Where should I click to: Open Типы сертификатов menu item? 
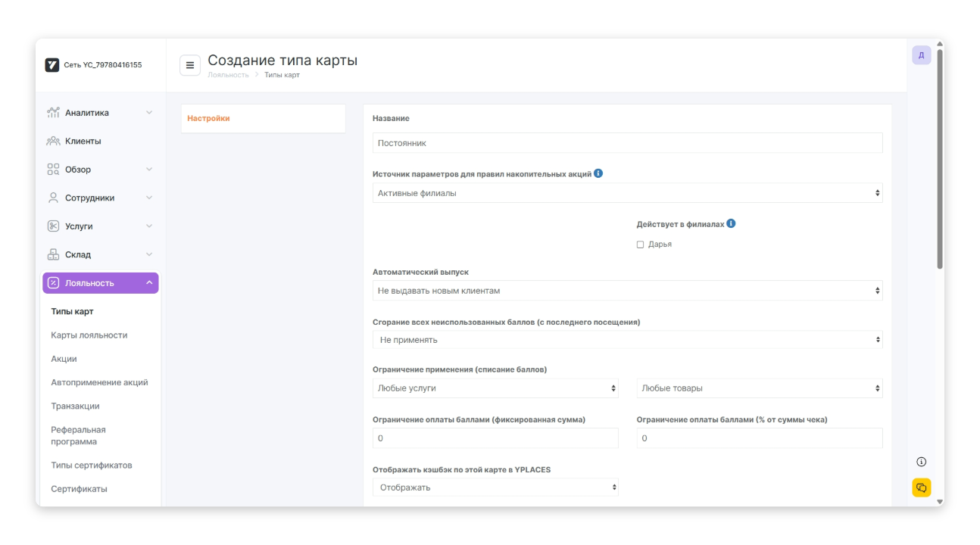(x=92, y=466)
